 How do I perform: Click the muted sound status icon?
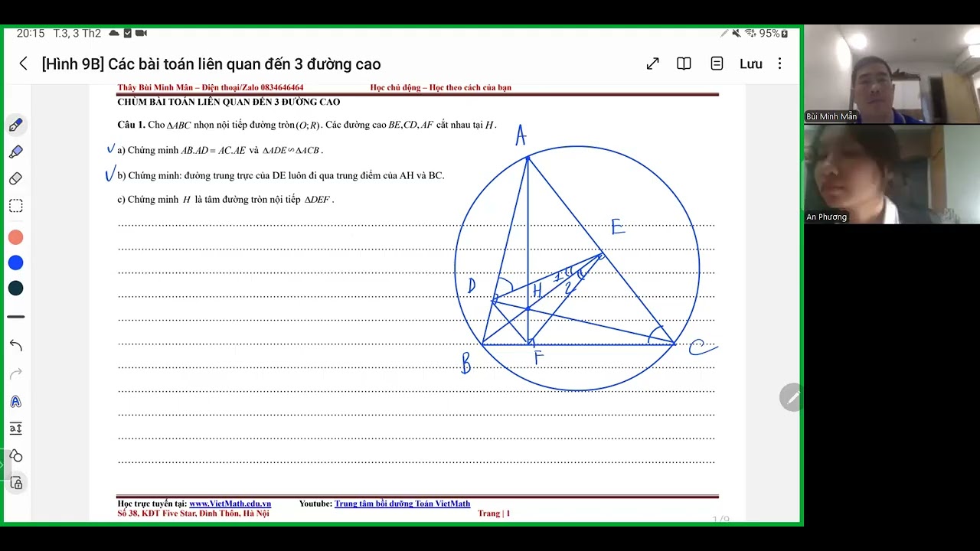[x=737, y=34]
